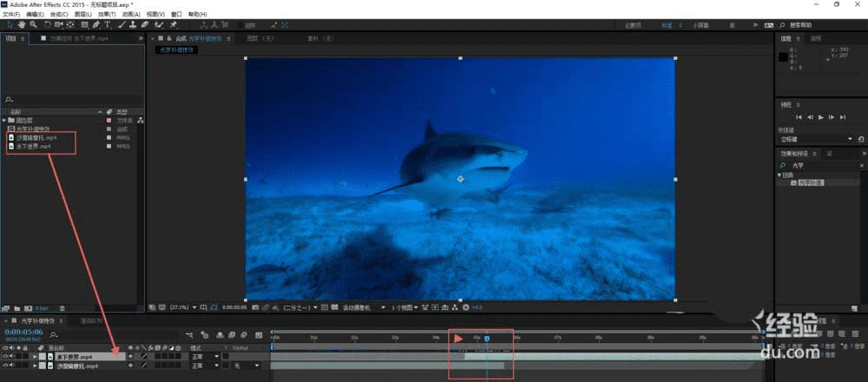
Task: Open the magnification 37.1% dropdown
Action: point(181,307)
